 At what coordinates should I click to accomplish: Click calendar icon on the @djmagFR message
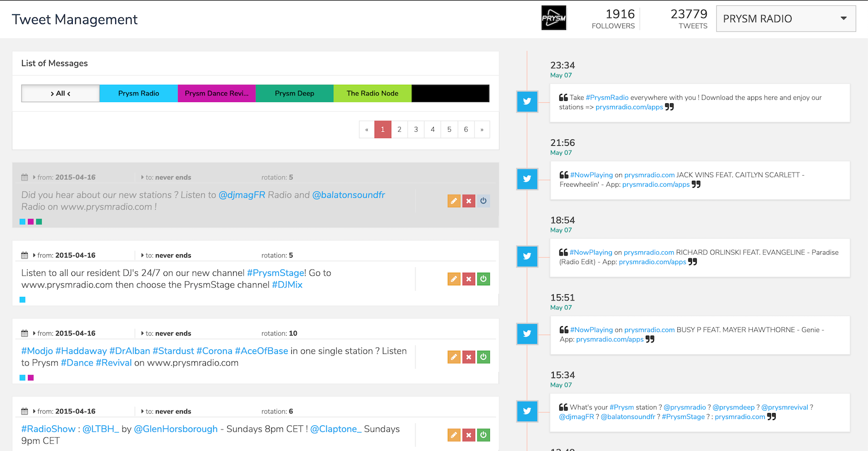click(x=25, y=177)
